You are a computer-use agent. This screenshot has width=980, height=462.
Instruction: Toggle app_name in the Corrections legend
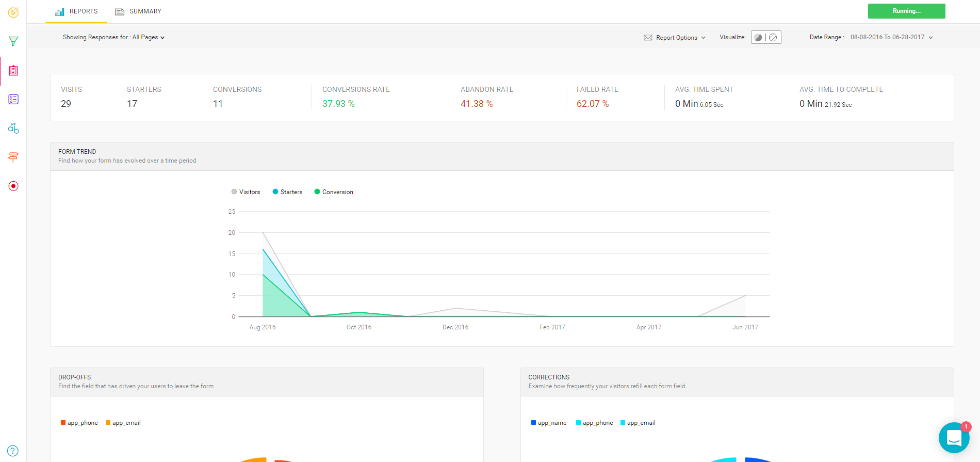(x=549, y=423)
